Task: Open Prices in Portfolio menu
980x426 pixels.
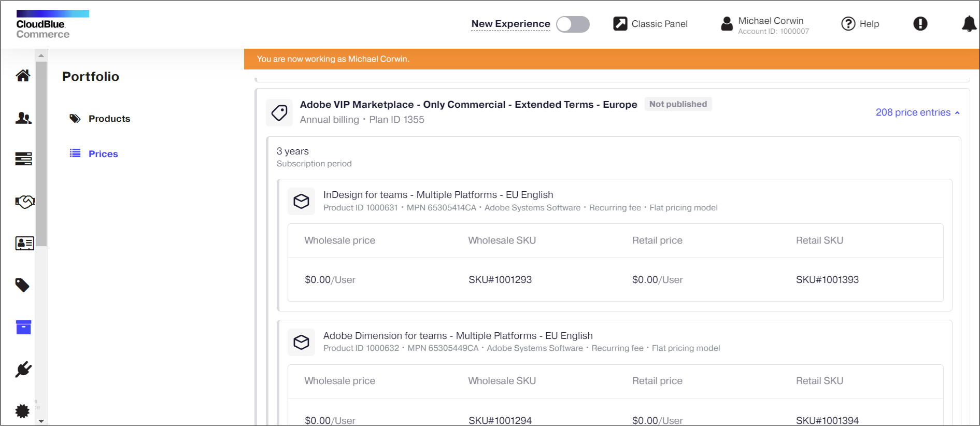Action: (103, 154)
